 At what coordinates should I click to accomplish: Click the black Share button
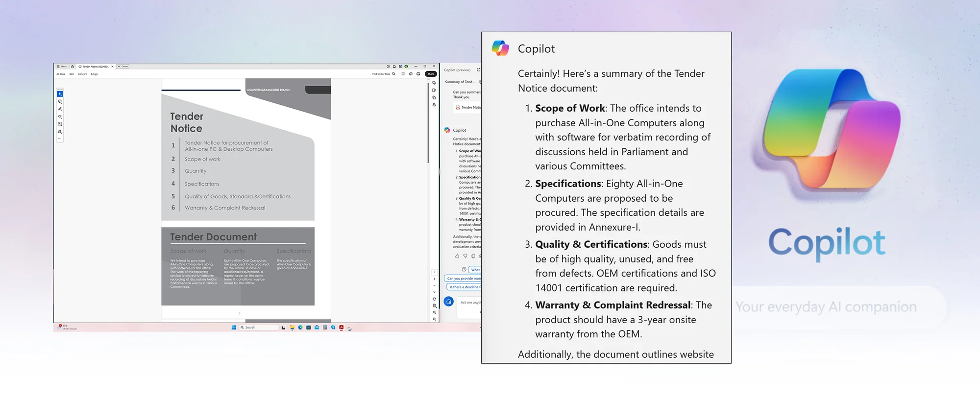(431, 74)
